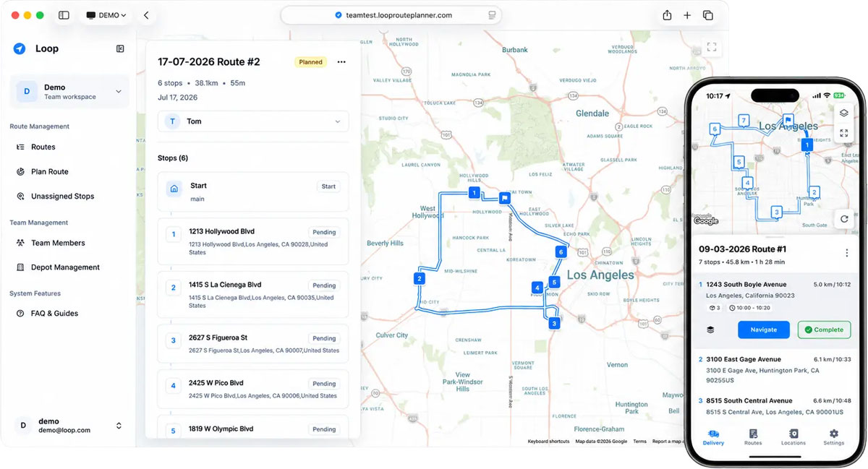Tap the Complete button on phone
The width and height of the screenshot is (868, 469).
tap(824, 330)
